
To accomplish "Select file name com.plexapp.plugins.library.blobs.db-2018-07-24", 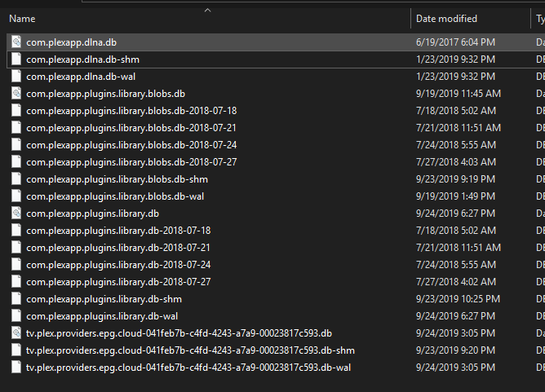I will click(x=131, y=145).
